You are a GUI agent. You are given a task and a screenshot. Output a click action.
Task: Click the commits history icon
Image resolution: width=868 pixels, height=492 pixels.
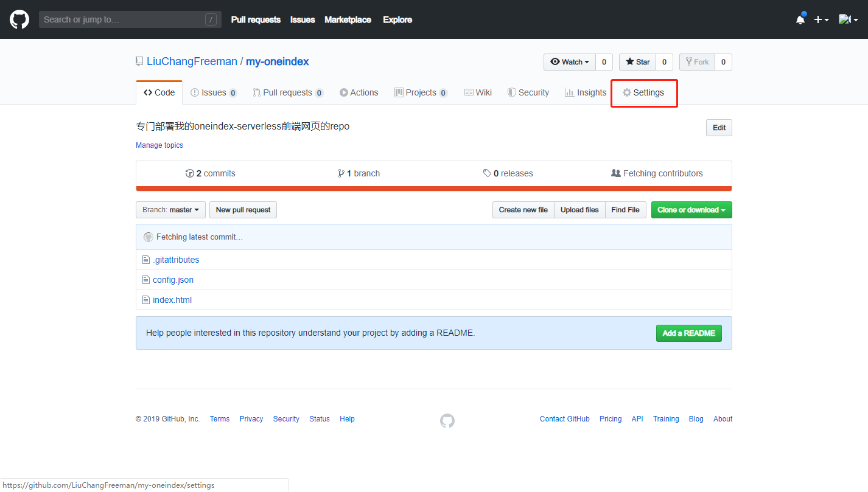pos(190,173)
